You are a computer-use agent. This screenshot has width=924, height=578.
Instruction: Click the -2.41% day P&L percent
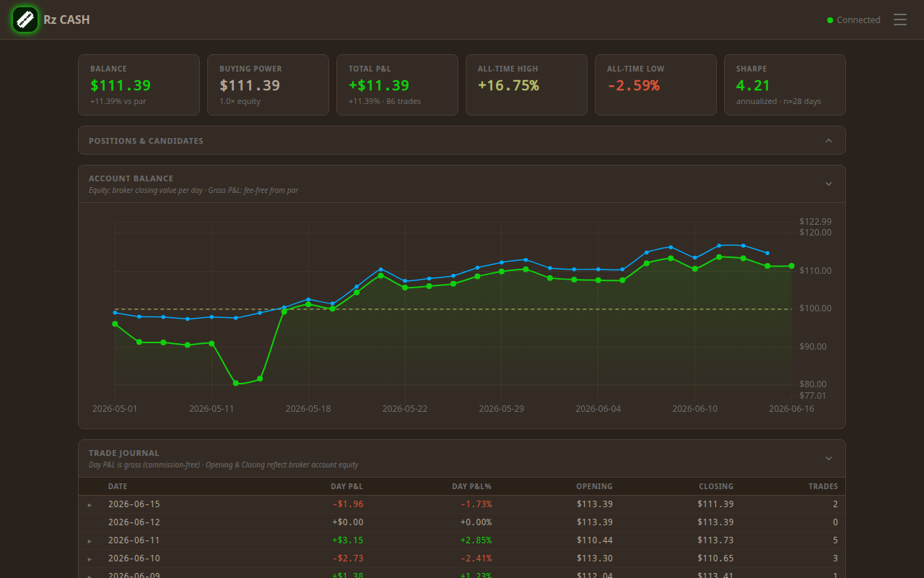click(475, 558)
